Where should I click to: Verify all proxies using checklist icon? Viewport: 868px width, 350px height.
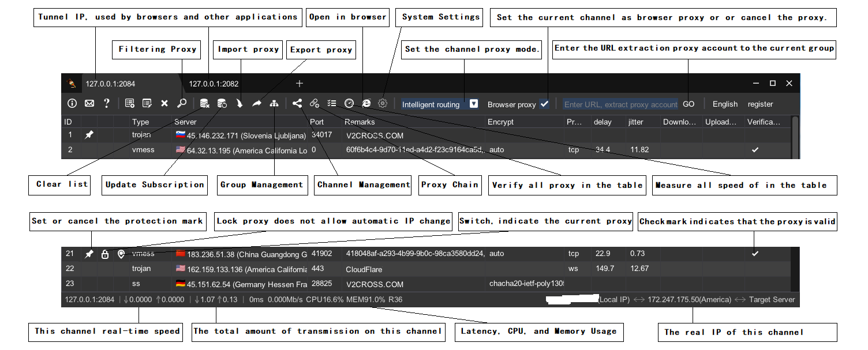coord(332,104)
